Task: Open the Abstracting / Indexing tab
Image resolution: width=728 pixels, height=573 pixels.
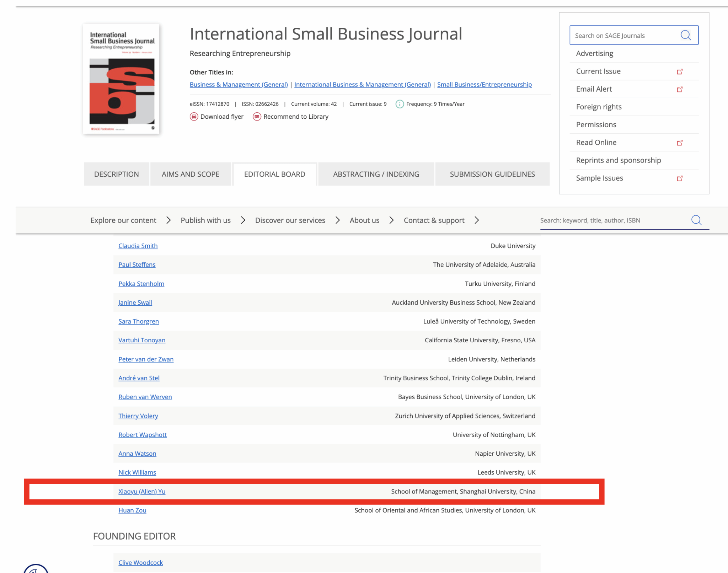Action: [376, 174]
